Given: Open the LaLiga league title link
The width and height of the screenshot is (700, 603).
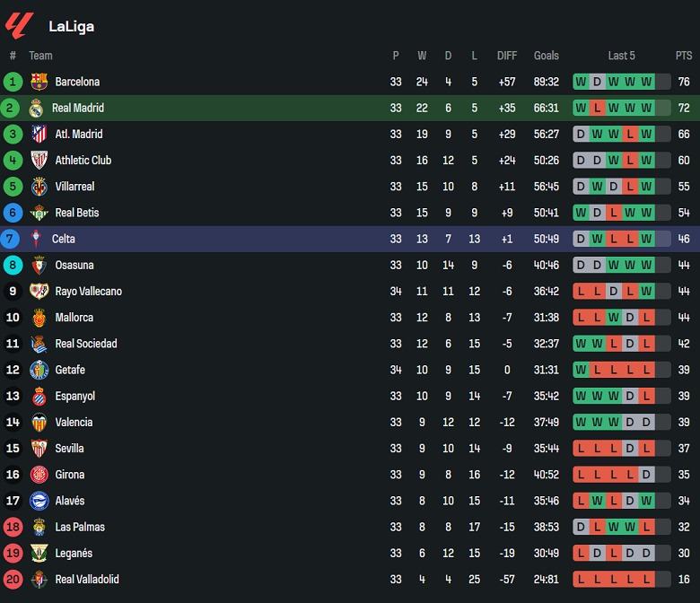Looking at the screenshot, I should (71, 26).
